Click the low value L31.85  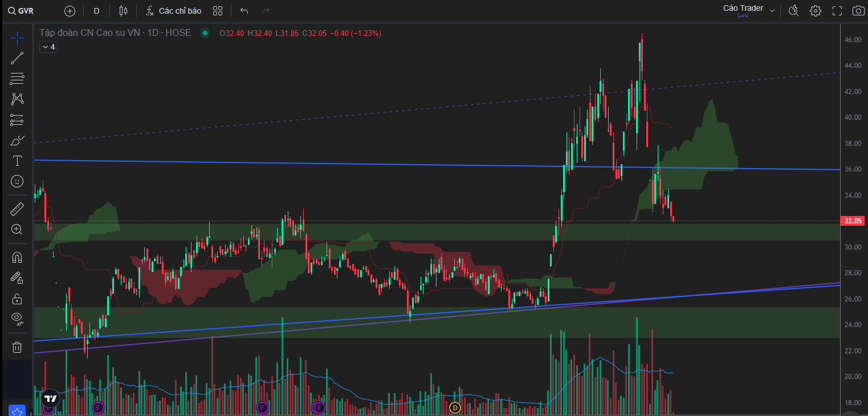pyautogui.click(x=287, y=33)
